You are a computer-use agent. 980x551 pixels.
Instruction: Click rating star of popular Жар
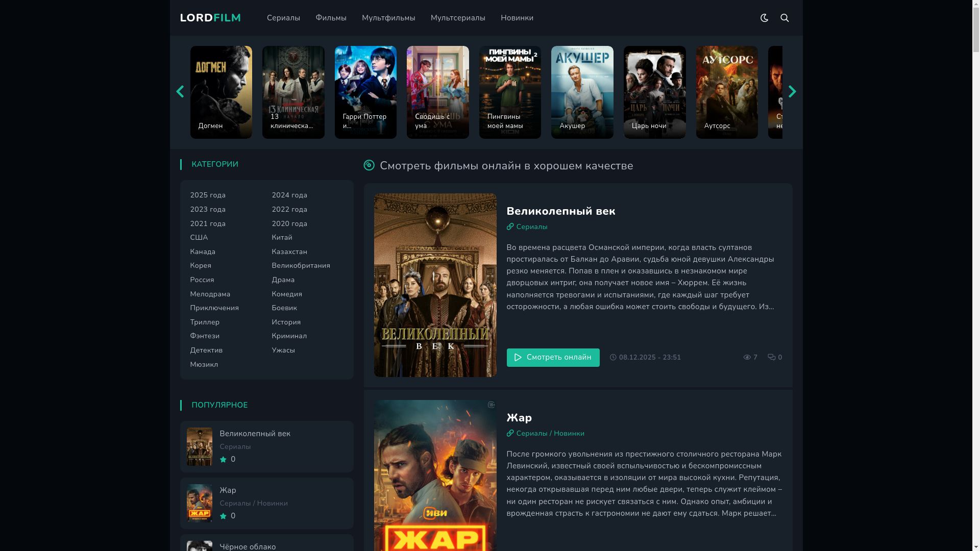click(x=223, y=516)
